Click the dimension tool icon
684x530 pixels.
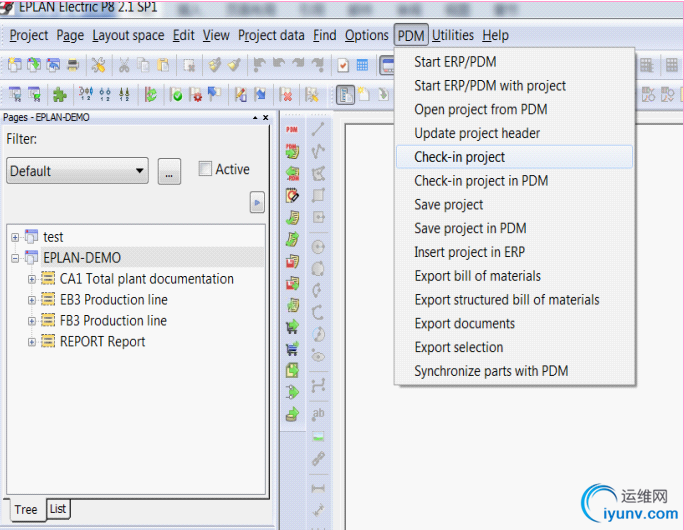point(318,488)
